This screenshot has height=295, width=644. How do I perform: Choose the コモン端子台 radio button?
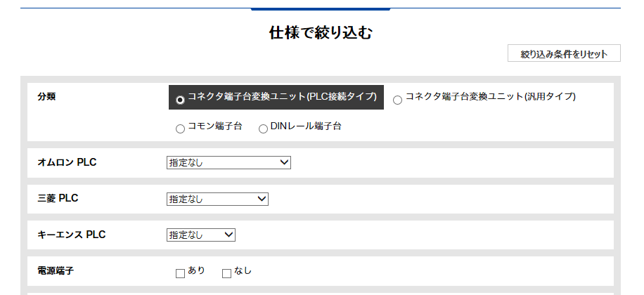(180, 129)
